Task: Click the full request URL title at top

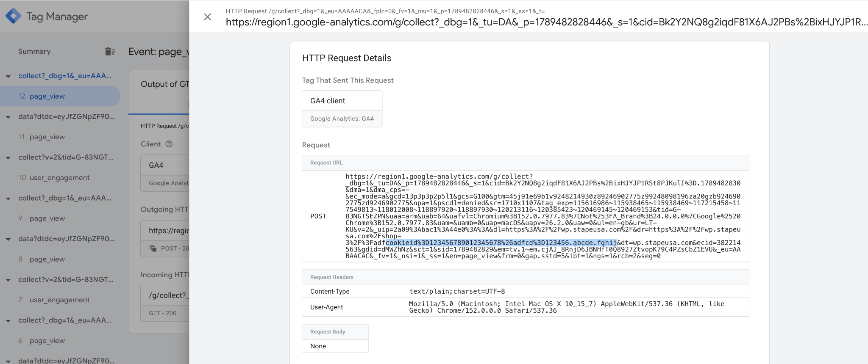Action: point(547,22)
